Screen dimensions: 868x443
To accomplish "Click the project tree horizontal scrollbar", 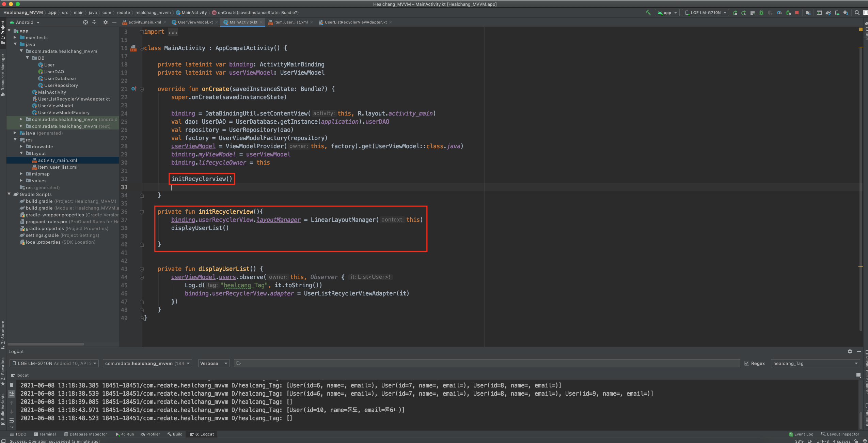I will coord(46,344).
